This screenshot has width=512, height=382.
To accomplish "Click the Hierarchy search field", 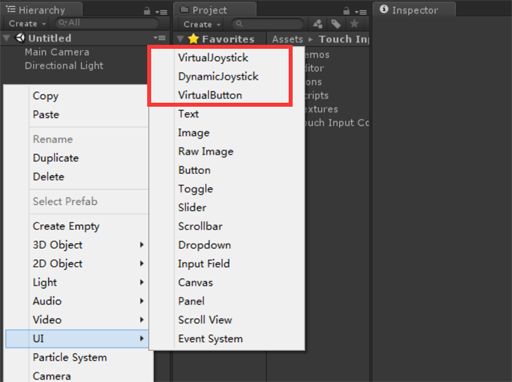I will pos(107,23).
